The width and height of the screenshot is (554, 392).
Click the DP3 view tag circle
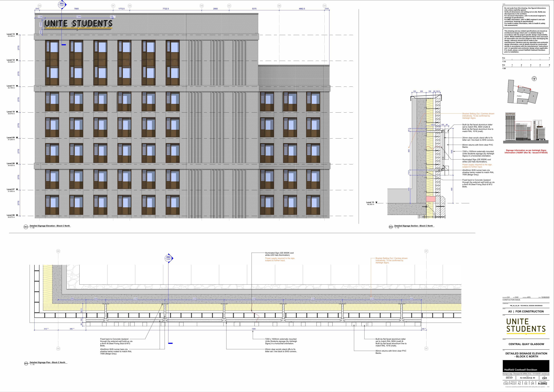click(26, 363)
